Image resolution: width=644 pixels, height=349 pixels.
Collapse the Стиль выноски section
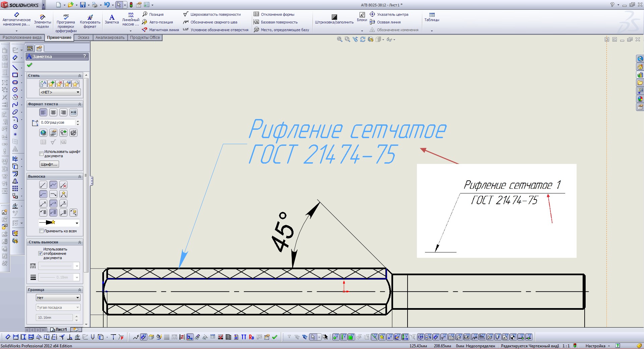(80, 242)
